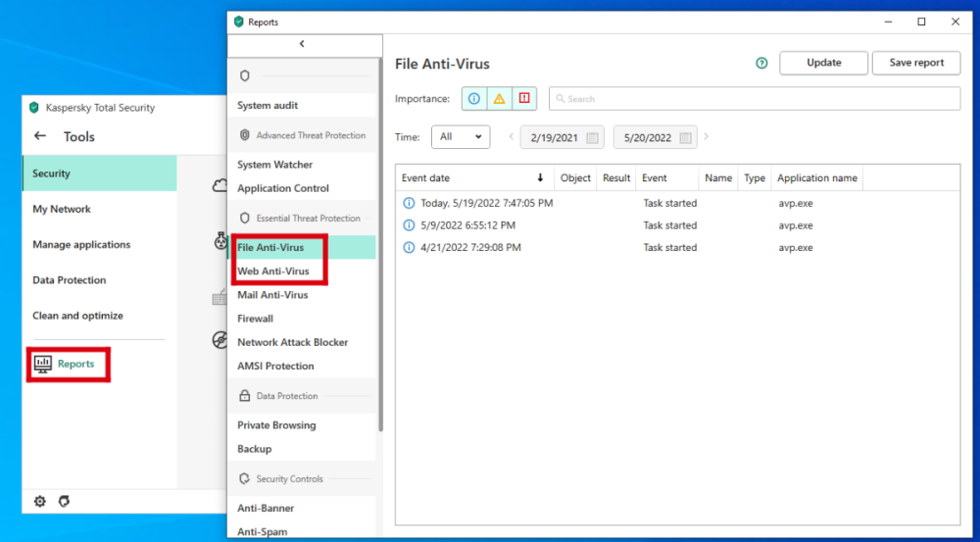Image resolution: width=980 pixels, height=542 pixels.
Task: Sort by Name column header
Action: 718,178
